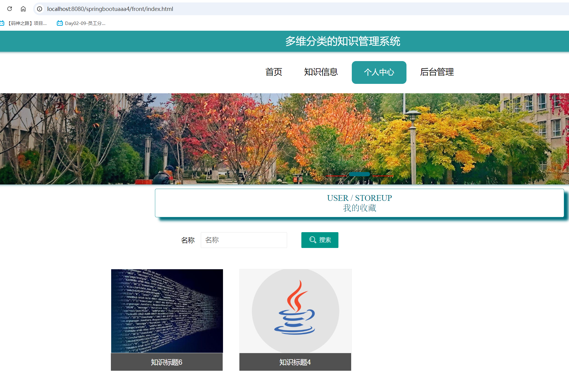The height and width of the screenshot is (392, 569).
Task: Open the 知识标题4 collection item
Action: [295, 362]
